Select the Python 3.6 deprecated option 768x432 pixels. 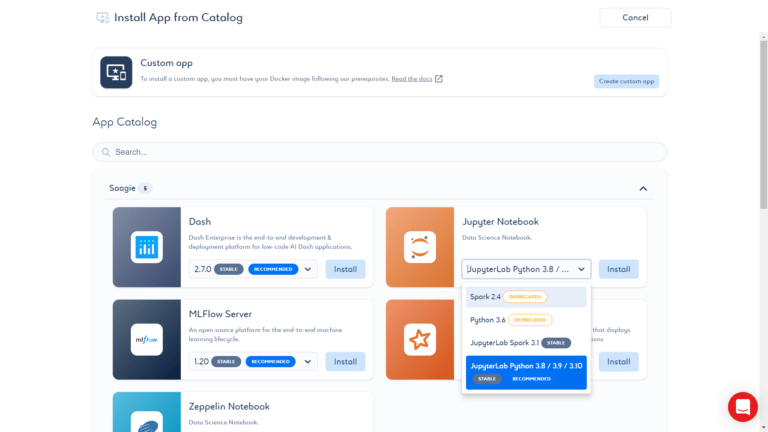[526, 320]
